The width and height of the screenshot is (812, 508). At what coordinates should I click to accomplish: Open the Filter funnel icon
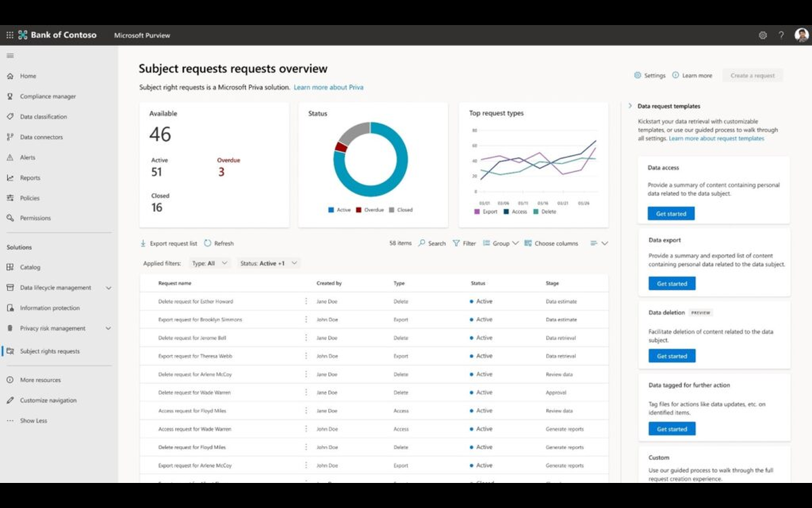point(456,243)
